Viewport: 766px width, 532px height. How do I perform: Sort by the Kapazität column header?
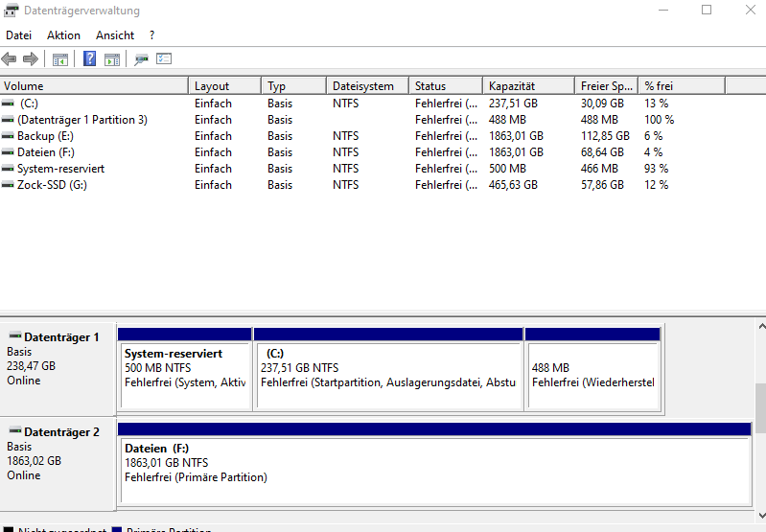point(529,86)
